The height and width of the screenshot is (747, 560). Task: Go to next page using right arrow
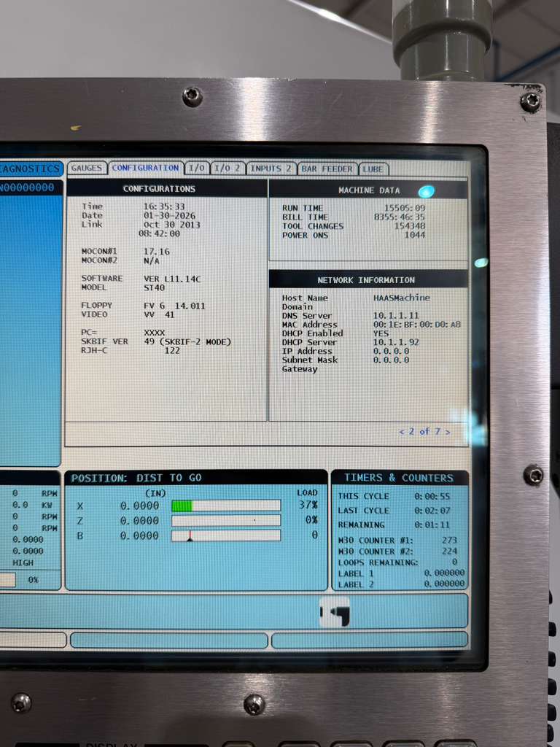coord(448,432)
